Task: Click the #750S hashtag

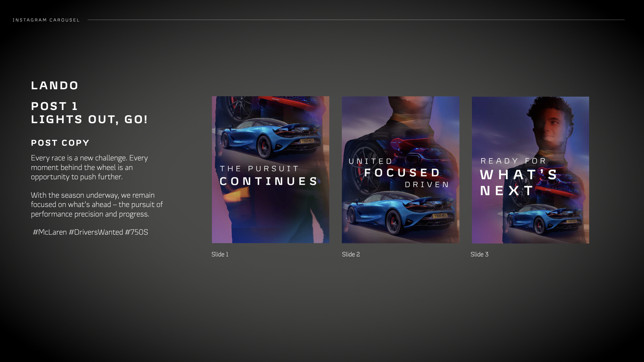Action: click(137, 232)
